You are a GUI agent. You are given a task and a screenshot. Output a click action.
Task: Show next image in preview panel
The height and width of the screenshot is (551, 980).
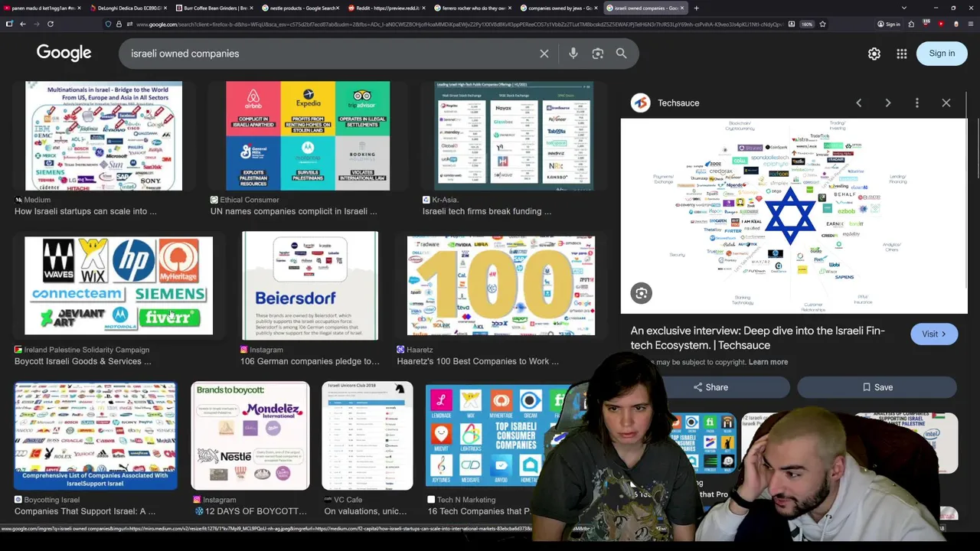(888, 103)
